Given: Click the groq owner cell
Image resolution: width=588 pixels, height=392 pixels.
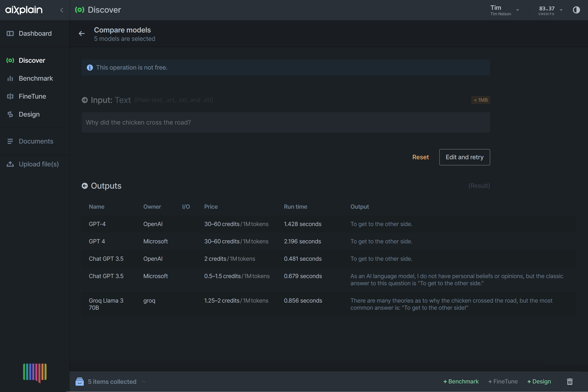Looking at the screenshot, I should (149, 301).
